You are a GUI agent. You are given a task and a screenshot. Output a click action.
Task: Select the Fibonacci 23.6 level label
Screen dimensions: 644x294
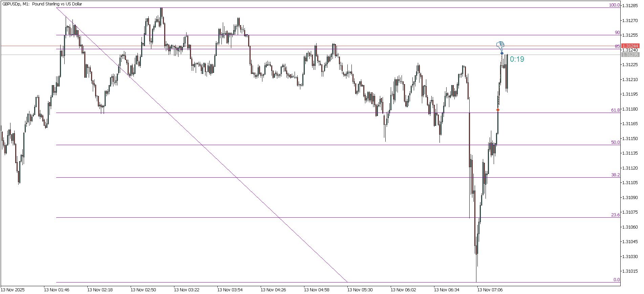point(615,215)
